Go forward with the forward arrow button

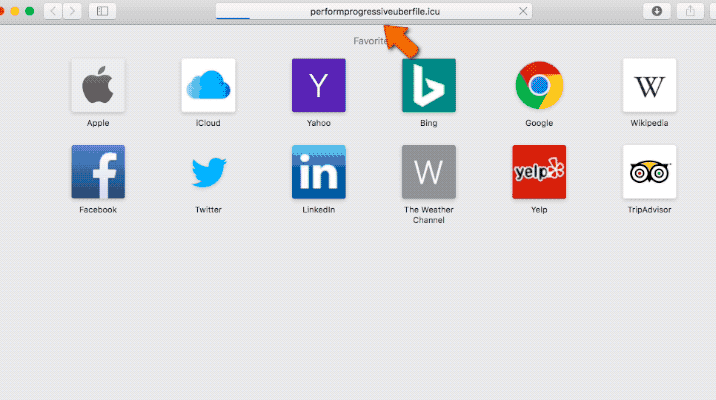point(72,11)
